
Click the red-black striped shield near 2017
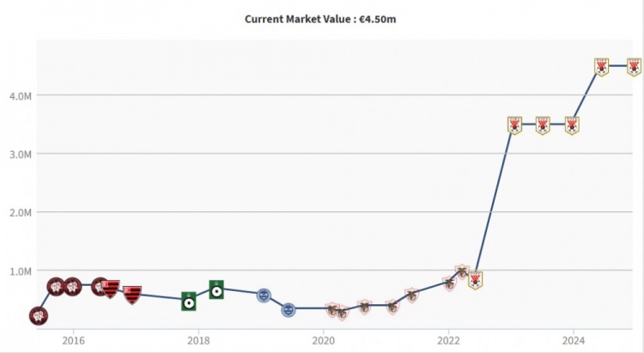click(x=132, y=295)
